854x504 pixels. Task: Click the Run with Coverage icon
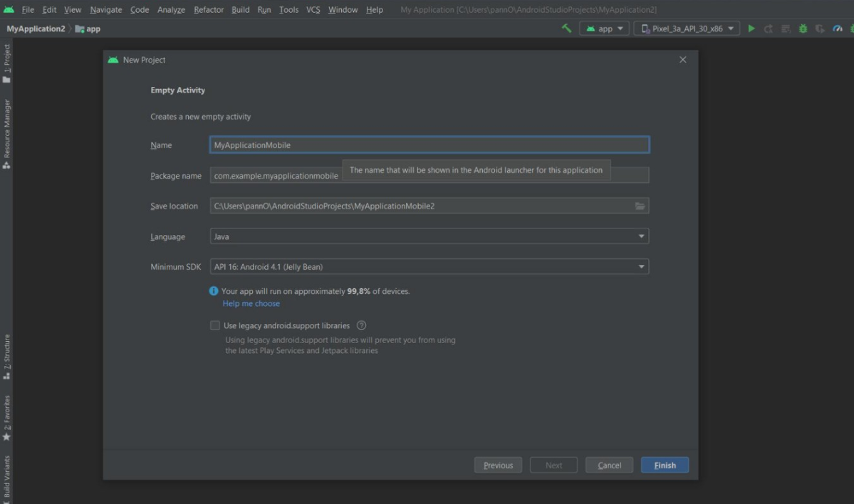pos(820,28)
